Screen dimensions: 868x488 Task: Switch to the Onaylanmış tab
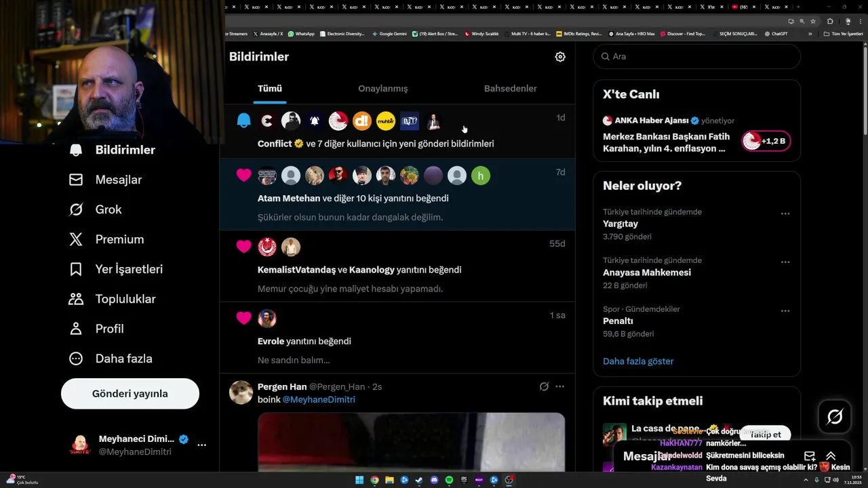[383, 89]
